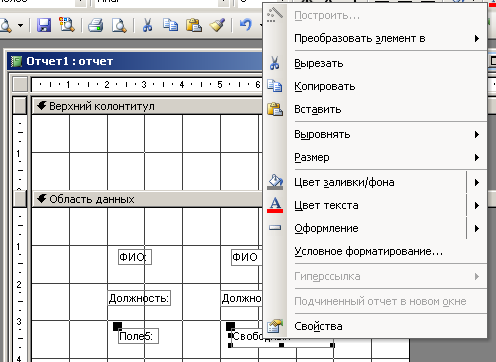The image size is (496, 362).
Task: Expand arrow next to Оформление
Action: click(477, 228)
